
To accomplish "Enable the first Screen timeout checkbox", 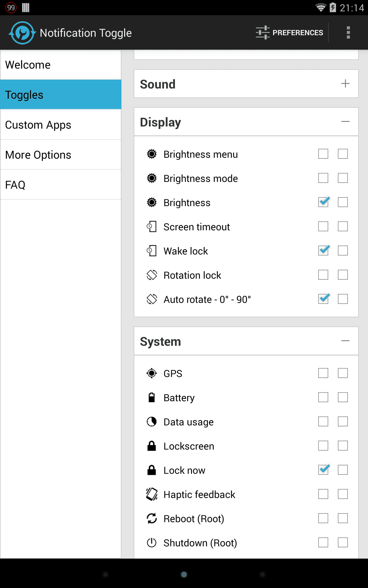I will 323,227.
